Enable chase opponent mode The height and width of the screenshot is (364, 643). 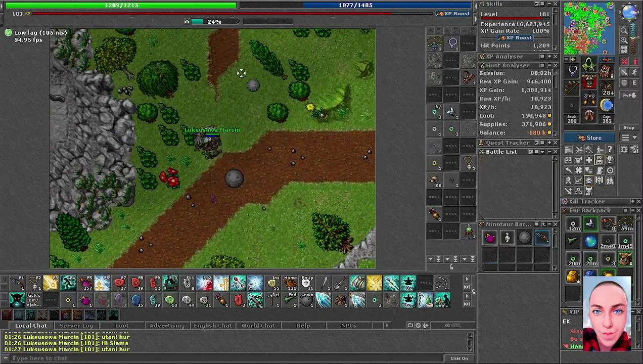coord(635,73)
